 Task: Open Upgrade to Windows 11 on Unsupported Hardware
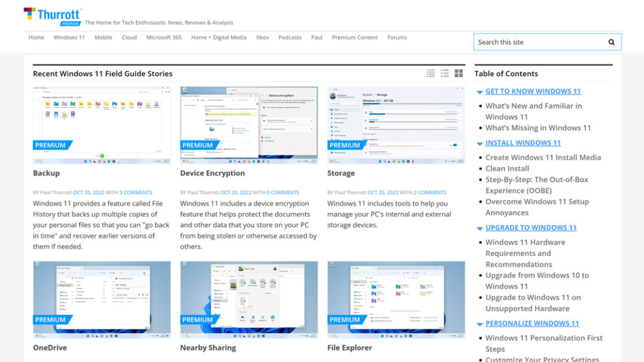click(533, 303)
